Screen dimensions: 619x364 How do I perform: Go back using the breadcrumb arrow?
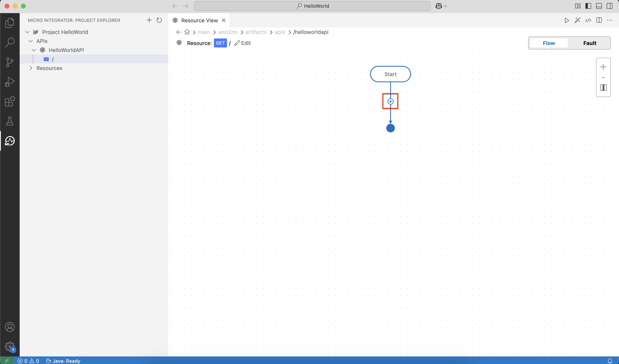click(179, 32)
